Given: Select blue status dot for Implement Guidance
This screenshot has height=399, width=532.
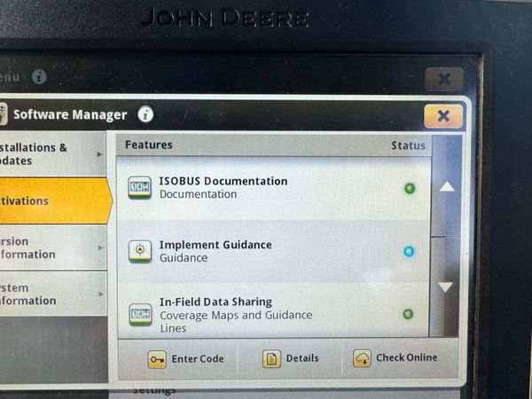Looking at the screenshot, I should (409, 252).
